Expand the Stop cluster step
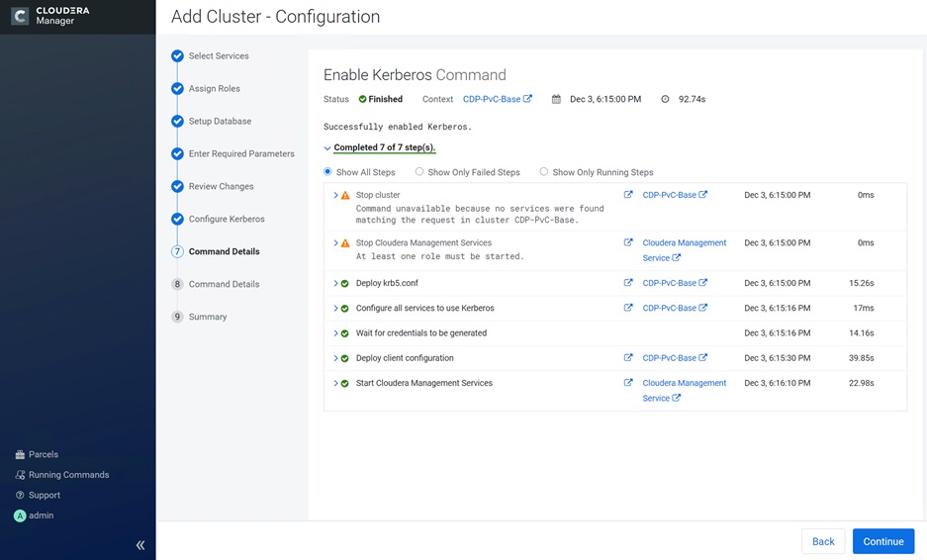Image resolution: width=927 pixels, height=560 pixels. click(x=335, y=195)
